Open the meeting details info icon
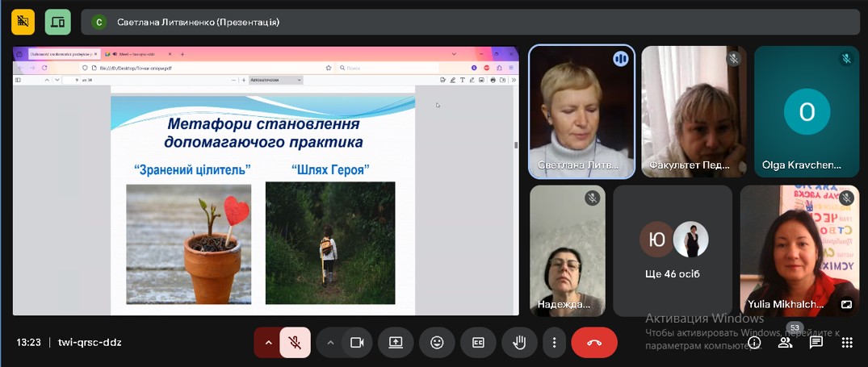The width and height of the screenshot is (868, 367). [754, 343]
